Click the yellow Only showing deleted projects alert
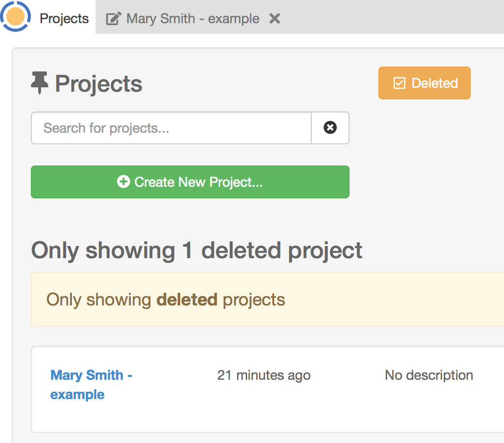Screen dimensions: 504x443 point(338,300)
